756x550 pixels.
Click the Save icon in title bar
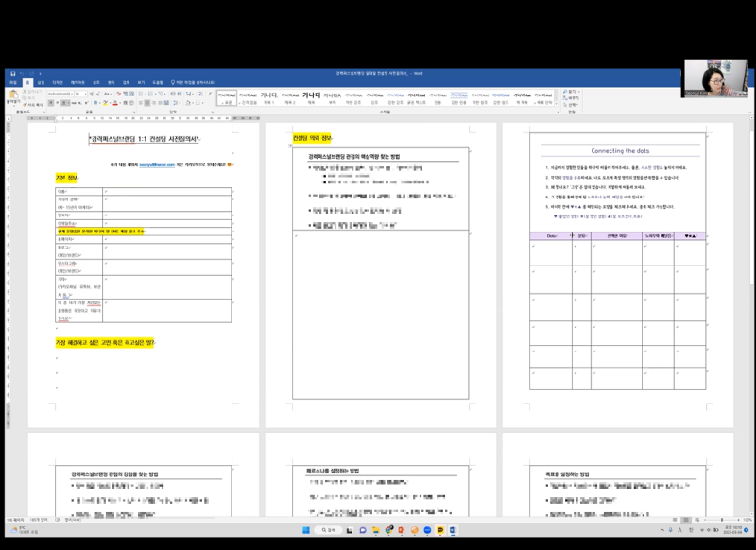13,74
